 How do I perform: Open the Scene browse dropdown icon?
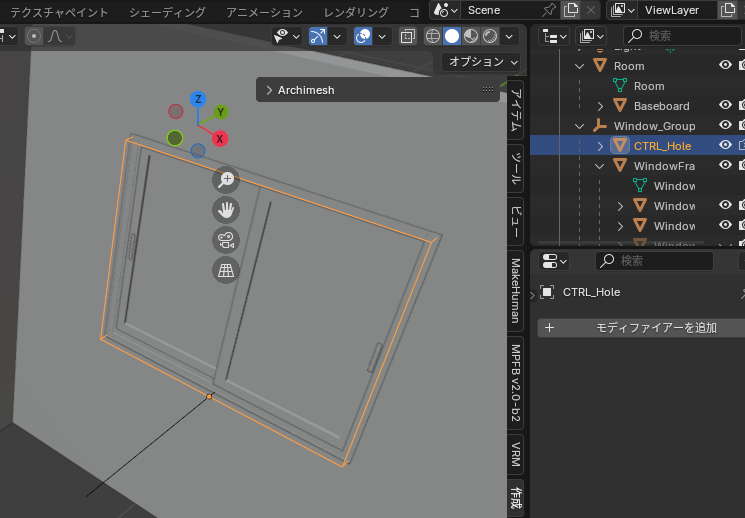click(x=445, y=10)
